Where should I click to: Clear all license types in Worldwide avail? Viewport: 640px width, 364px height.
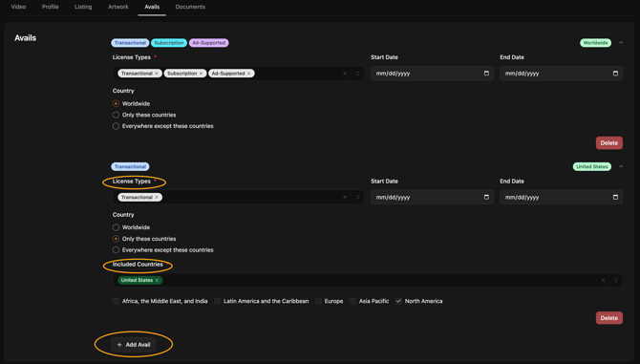point(345,74)
